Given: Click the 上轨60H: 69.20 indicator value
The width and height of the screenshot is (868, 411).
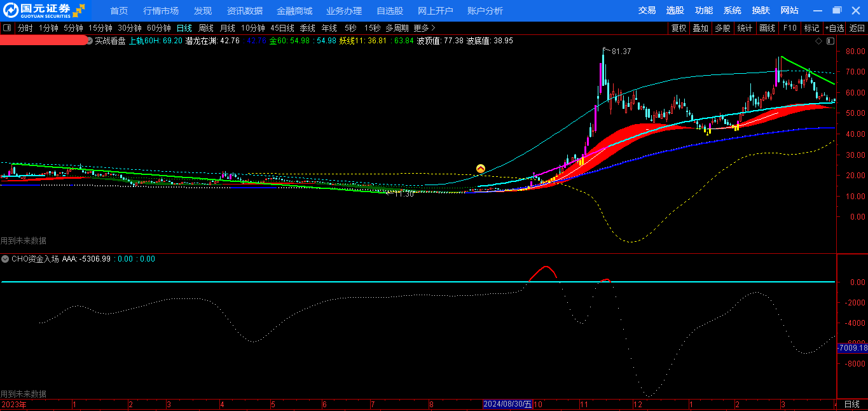Looking at the screenshot, I should 155,41.
